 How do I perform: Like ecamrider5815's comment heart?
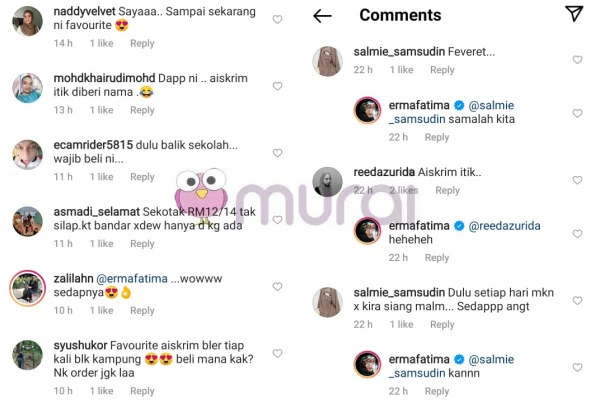click(277, 153)
